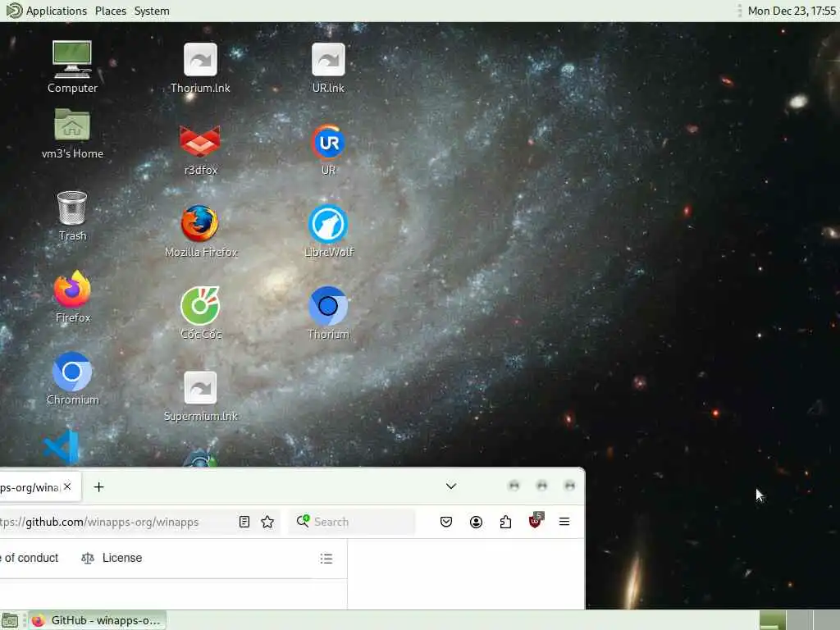This screenshot has width=840, height=630.
Task: Open the Pocket save button
Action: (x=445, y=522)
